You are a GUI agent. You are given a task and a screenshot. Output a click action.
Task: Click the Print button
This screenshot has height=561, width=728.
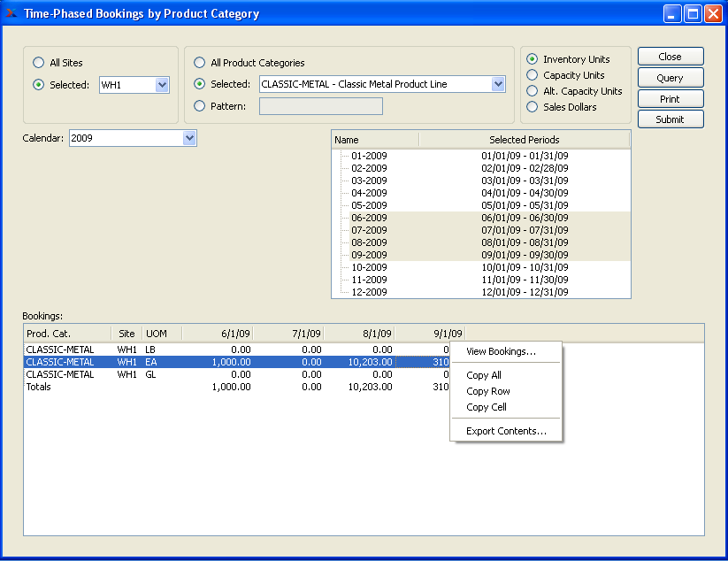(x=670, y=99)
